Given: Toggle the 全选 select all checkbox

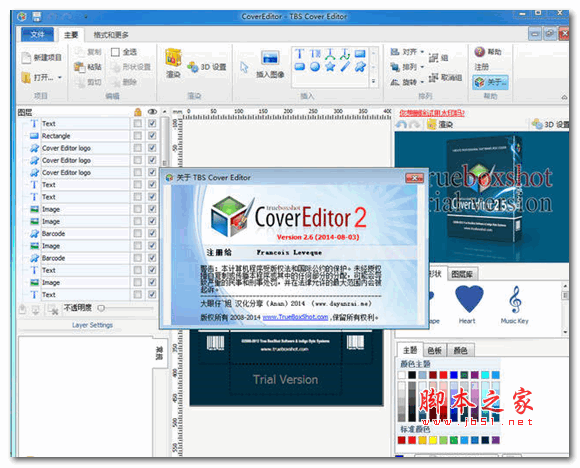Looking at the screenshot, I should 115,52.
